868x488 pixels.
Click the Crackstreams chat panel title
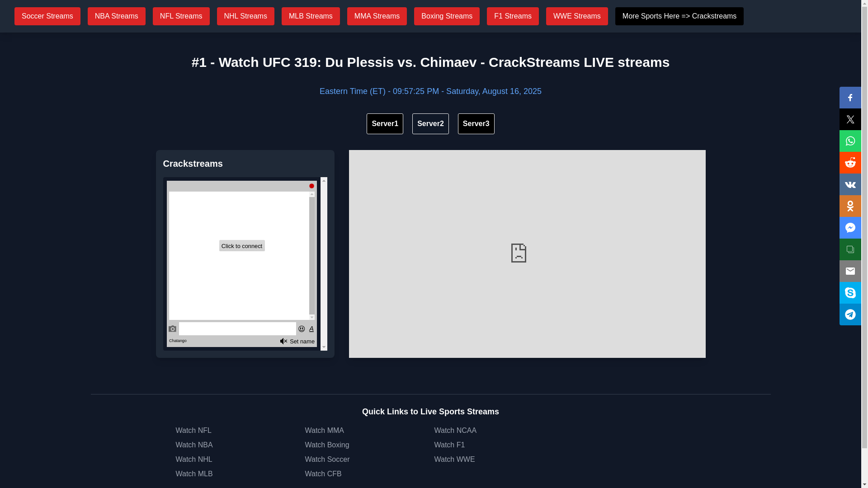193,164
